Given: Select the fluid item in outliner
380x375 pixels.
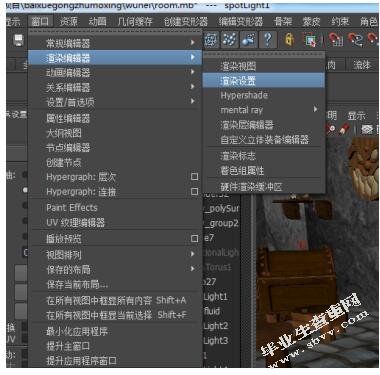Looking at the screenshot, I should tap(212, 311).
